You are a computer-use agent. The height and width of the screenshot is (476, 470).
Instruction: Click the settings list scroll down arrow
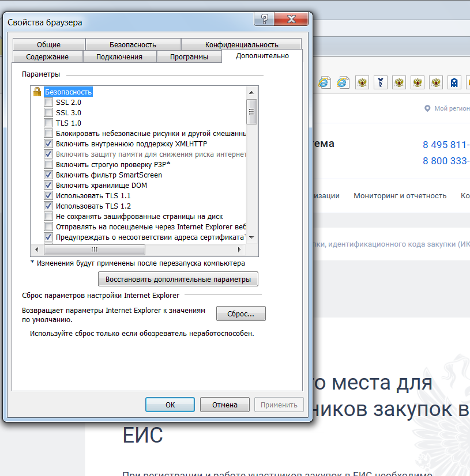(x=252, y=237)
